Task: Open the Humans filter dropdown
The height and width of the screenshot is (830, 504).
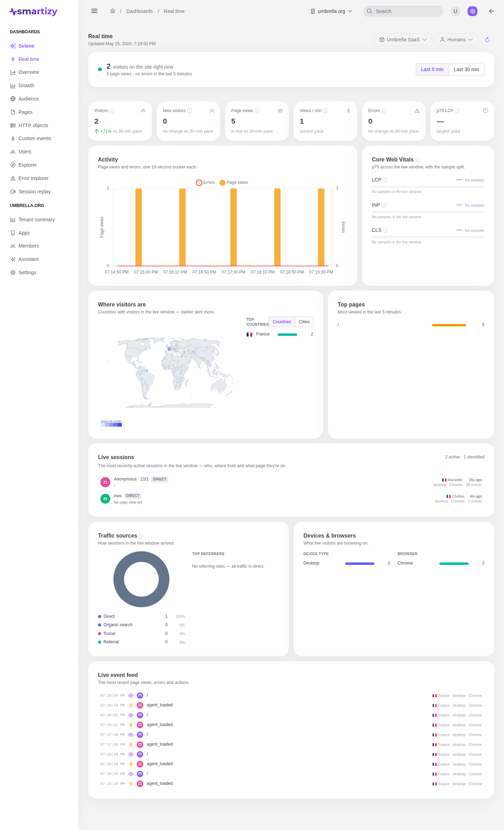Action: pos(456,40)
